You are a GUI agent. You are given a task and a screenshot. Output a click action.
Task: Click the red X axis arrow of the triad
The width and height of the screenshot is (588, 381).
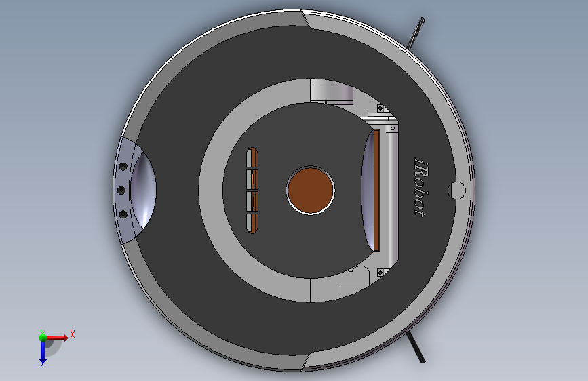tap(57, 338)
